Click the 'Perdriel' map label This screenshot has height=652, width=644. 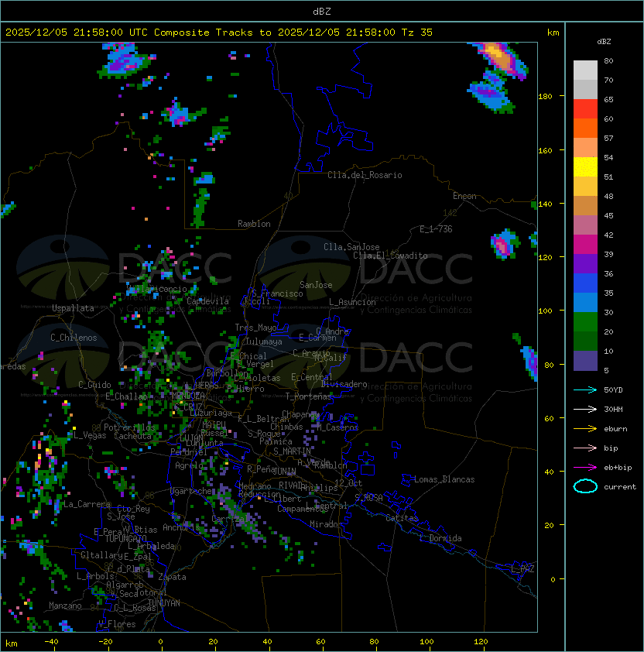pos(189,452)
